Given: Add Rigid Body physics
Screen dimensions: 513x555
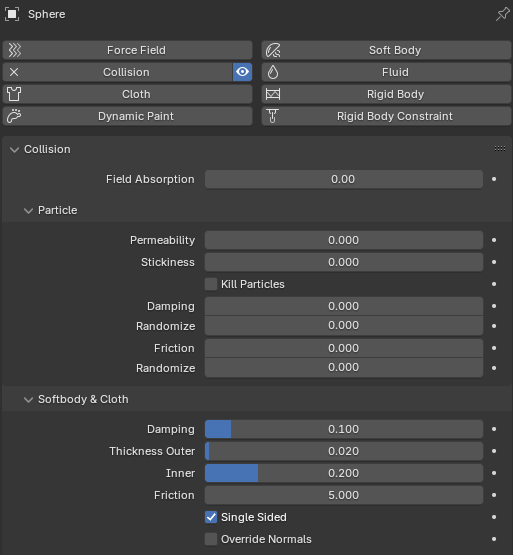Looking at the screenshot, I should pyautogui.click(x=387, y=94).
